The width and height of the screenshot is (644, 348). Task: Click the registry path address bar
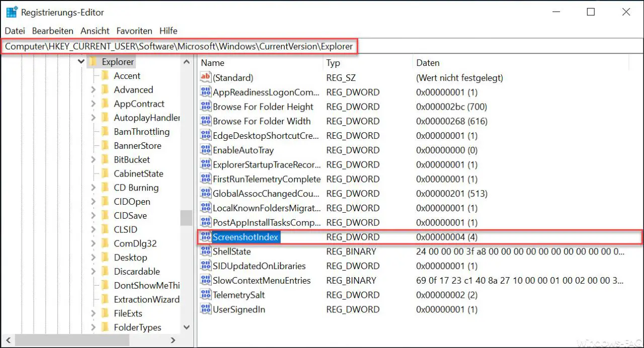click(322, 46)
